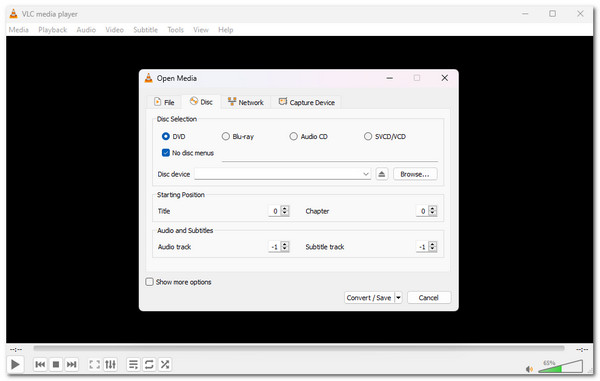Click remaining time label right of seek bar

(582, 349)
